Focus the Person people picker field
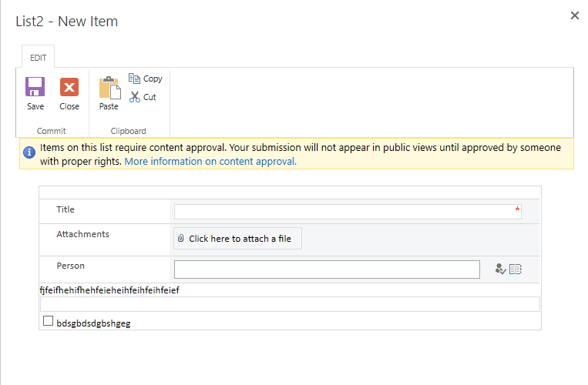The height and width of the screenshot is (385, 588). click(x=327, y=269)
